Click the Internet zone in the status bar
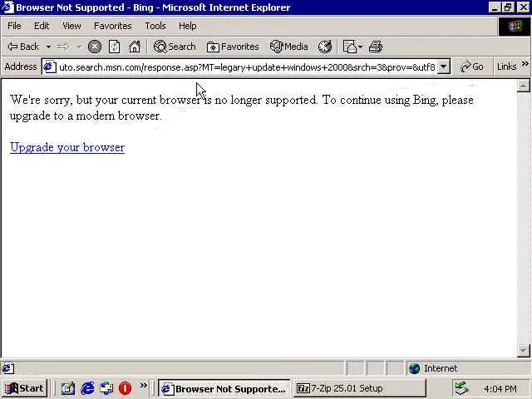Viewport: 532px width, 399px height. (x=467, y=368)
